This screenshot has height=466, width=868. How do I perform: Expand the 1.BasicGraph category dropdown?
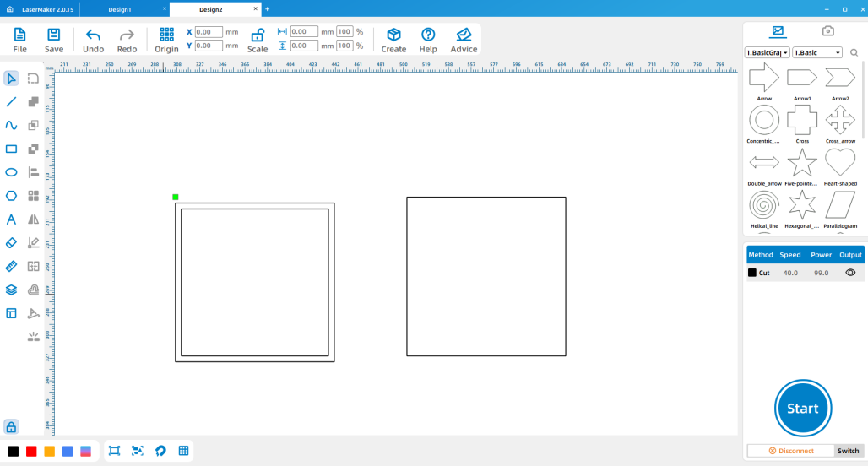(767, 52)
